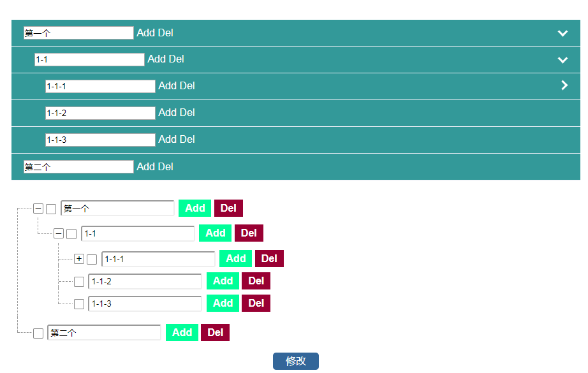Click the tree text field containing 1-1
The height and width of the screenshot is (373, 588).
pos(138,234)
